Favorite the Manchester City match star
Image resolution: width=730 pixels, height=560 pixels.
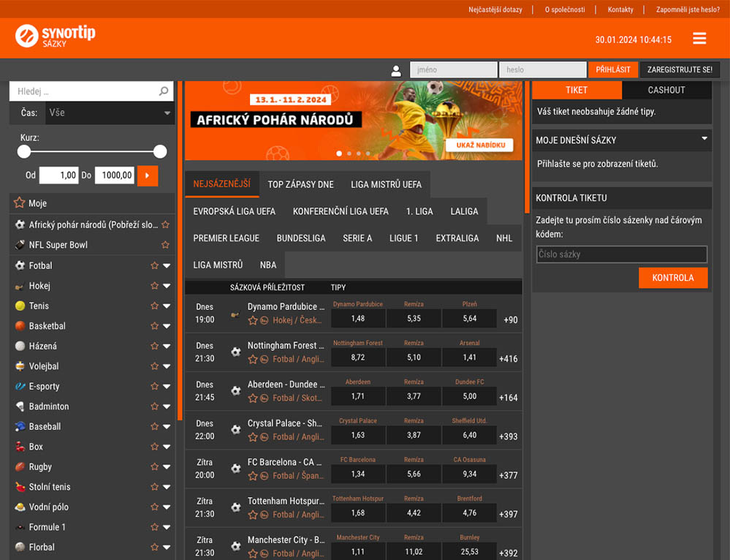click(253, 553)
